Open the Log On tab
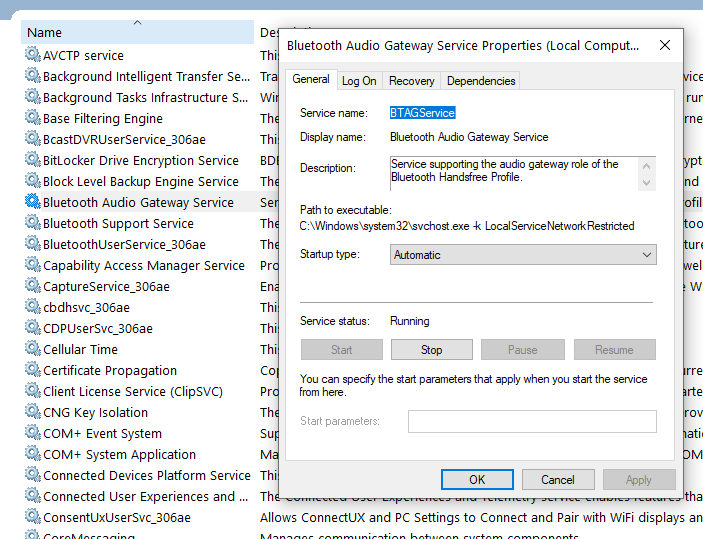The image size is (703, 539). [359, 81]
